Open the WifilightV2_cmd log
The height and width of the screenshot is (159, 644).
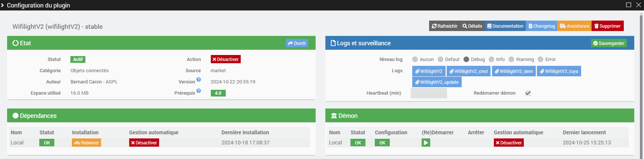tap(468, 71)
